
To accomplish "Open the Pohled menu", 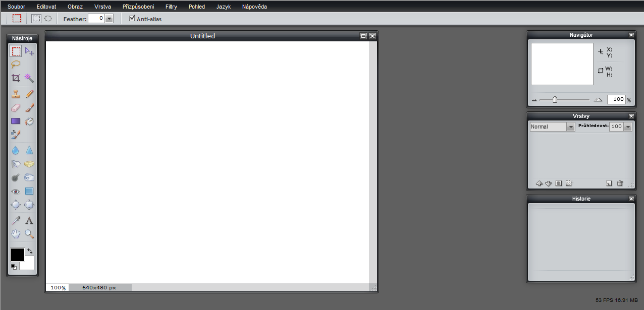I will click(197, 7).
